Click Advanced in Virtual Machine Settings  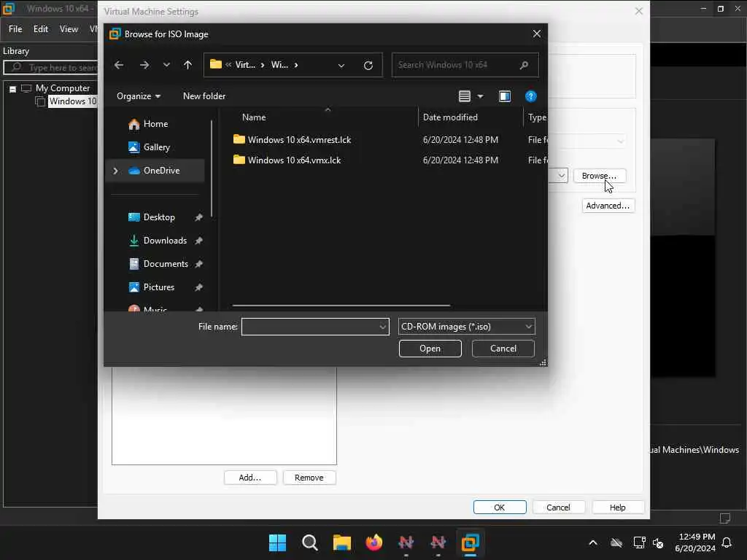click(x=608, y=206)
